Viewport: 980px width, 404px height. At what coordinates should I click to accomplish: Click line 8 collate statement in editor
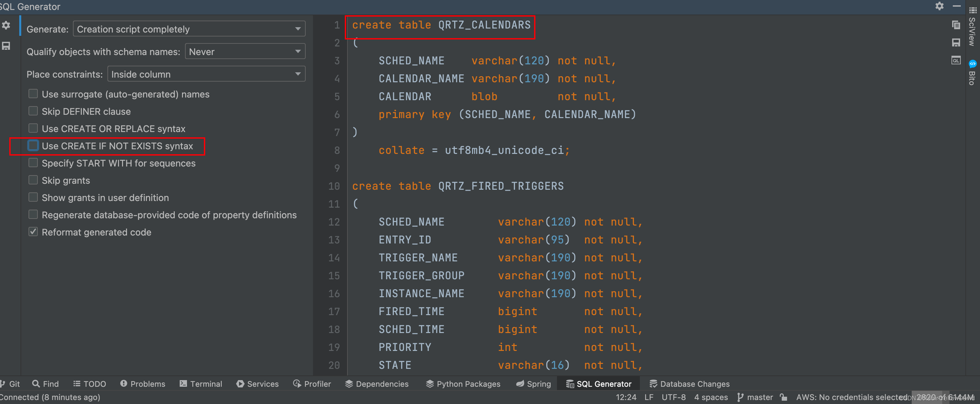(x=474, y=150)
